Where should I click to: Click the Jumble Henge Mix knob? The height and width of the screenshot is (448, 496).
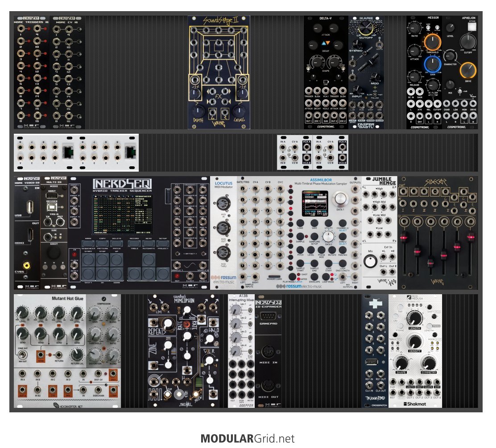point(370,261)
